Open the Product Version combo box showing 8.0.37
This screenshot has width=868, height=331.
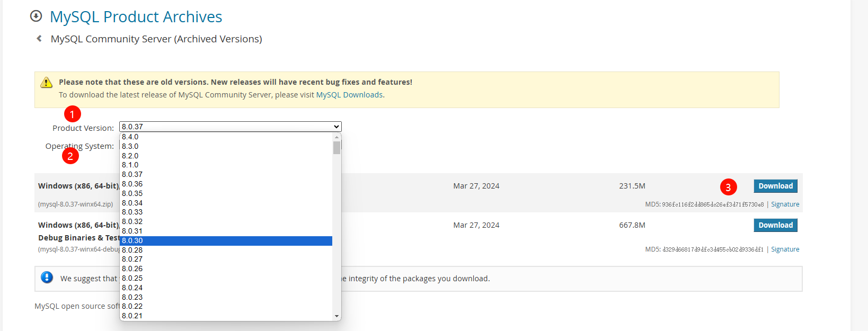tap(231, 127)
